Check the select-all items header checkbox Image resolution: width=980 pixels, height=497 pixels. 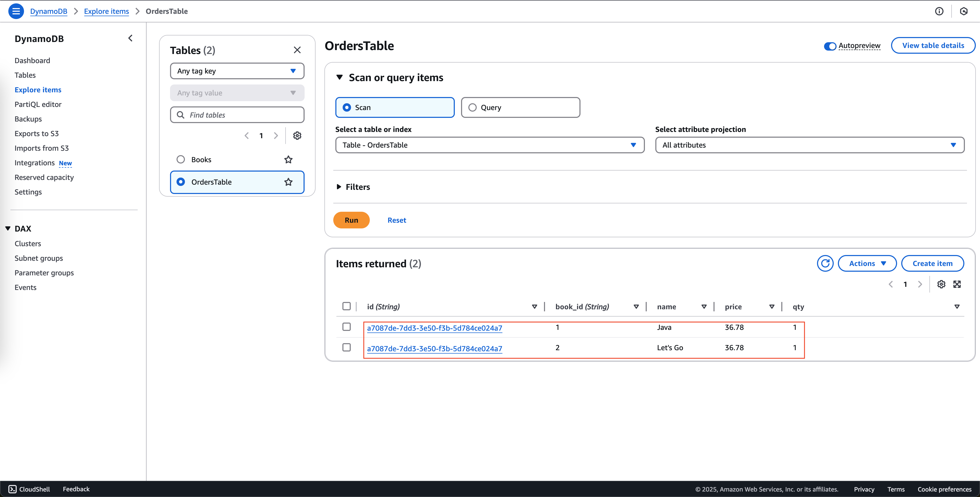click(346, 306)
